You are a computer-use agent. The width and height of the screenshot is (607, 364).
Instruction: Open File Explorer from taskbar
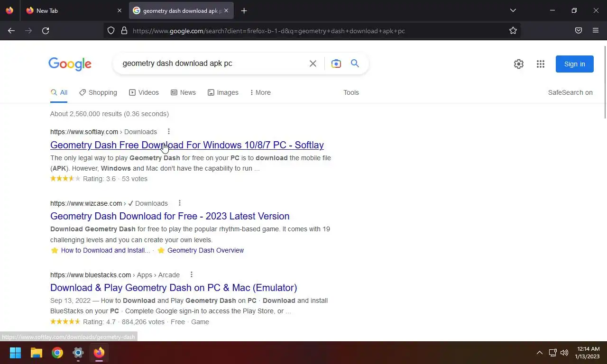pos(37,353)
